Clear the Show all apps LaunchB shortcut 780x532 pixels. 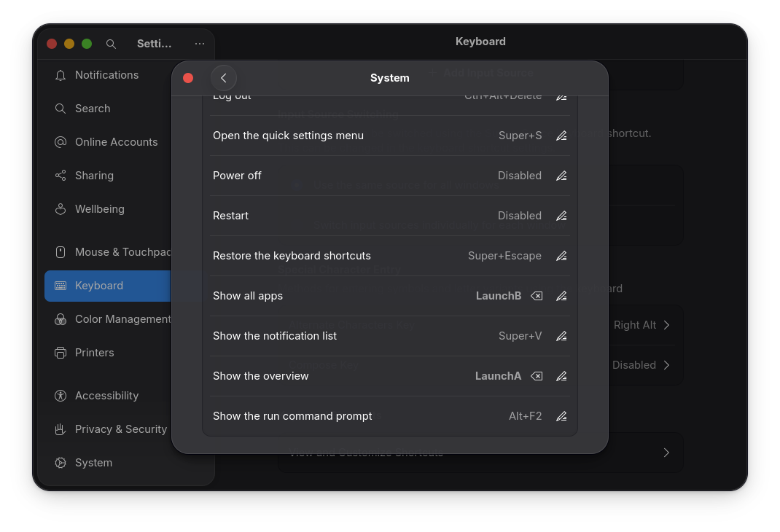(x=537, y=296)
